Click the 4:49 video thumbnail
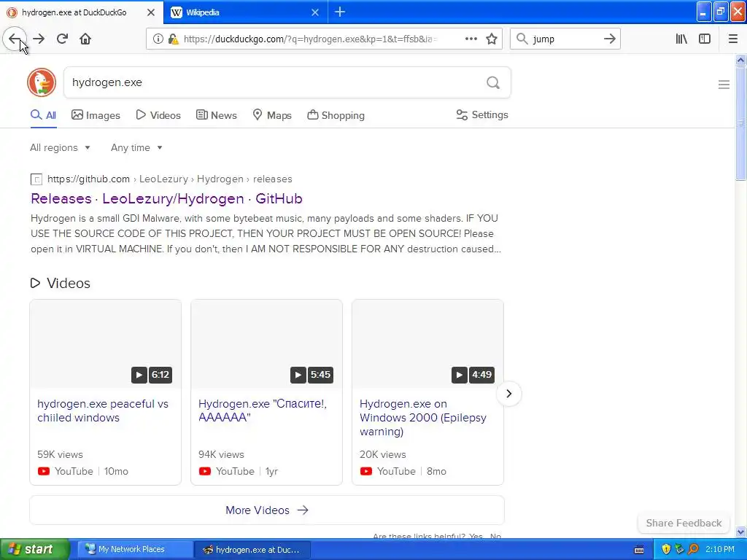The image size is (747, 560). [427, 344]
